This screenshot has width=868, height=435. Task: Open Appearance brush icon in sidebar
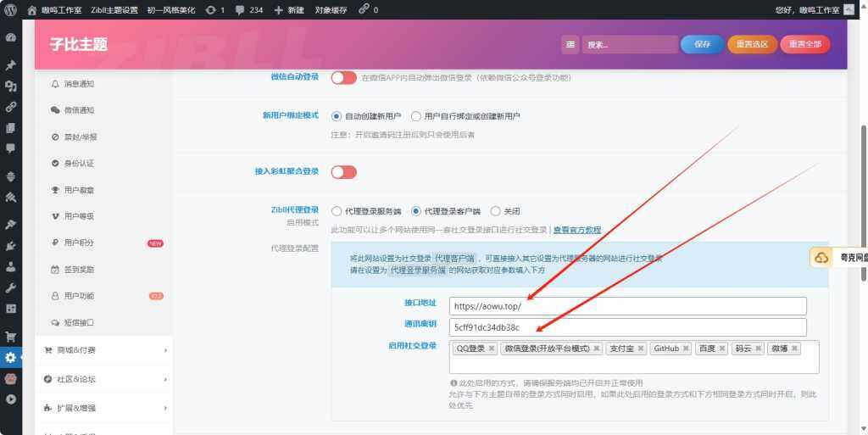click(10, 225)
